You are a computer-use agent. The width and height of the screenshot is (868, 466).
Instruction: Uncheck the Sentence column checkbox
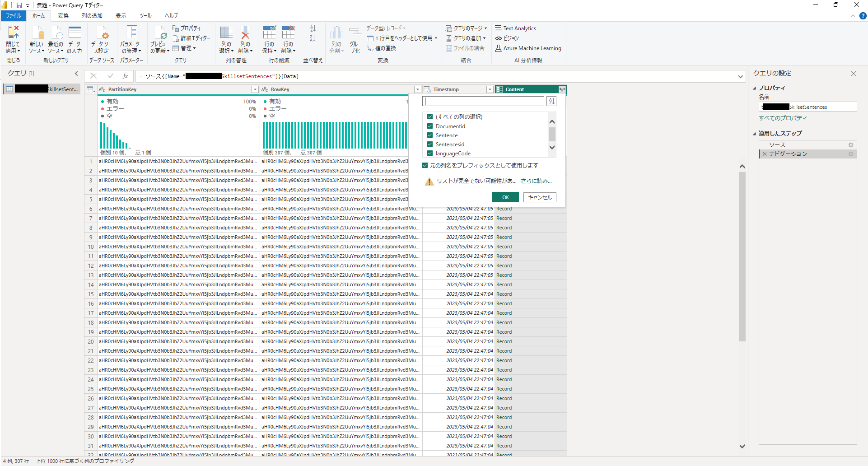pyautogui.click(x=430, y=135)
